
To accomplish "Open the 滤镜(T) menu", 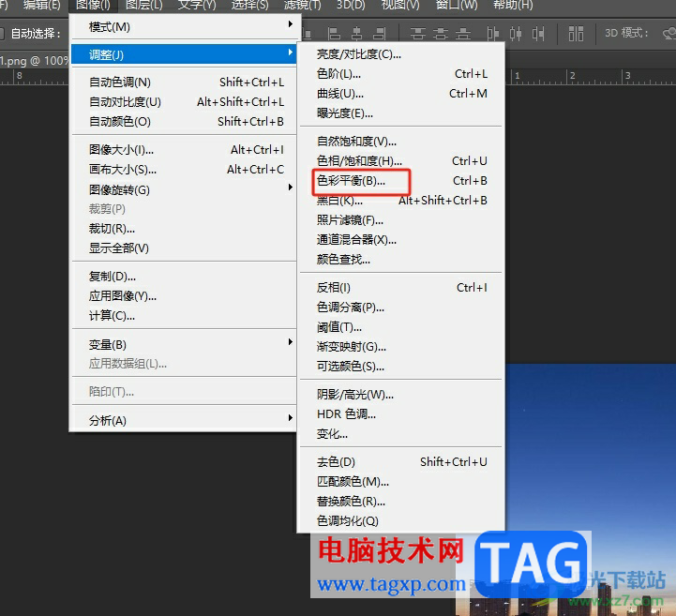I will tap(303, 6).
